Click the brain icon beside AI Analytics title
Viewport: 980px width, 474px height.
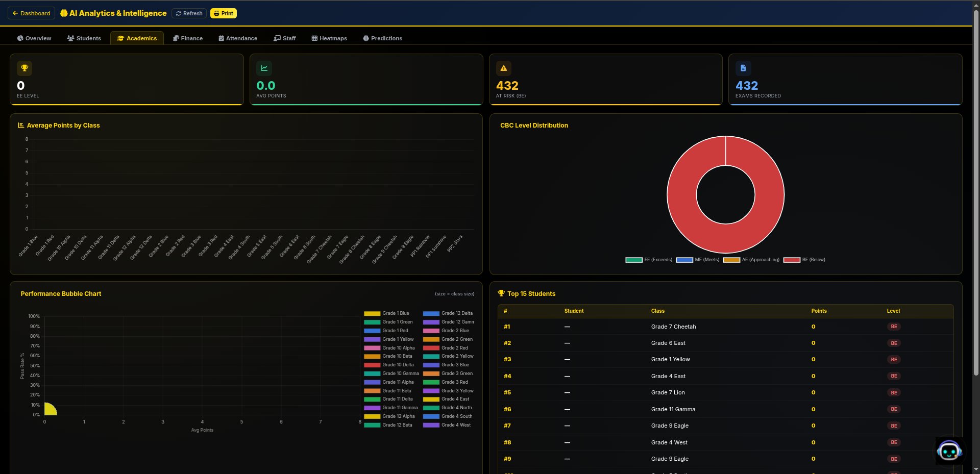coord(64,13)
